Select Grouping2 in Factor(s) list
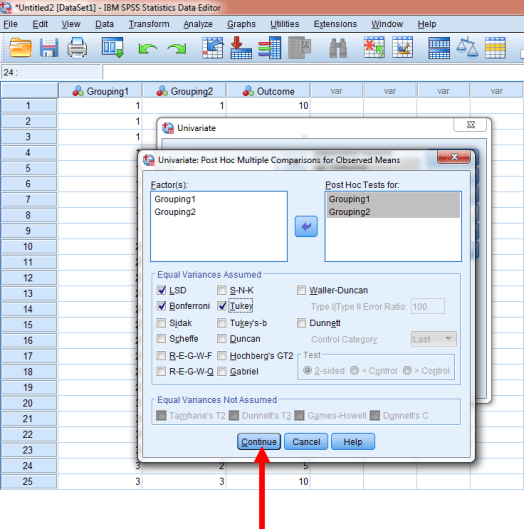This screenshot has height=529, width=524. 175,212
